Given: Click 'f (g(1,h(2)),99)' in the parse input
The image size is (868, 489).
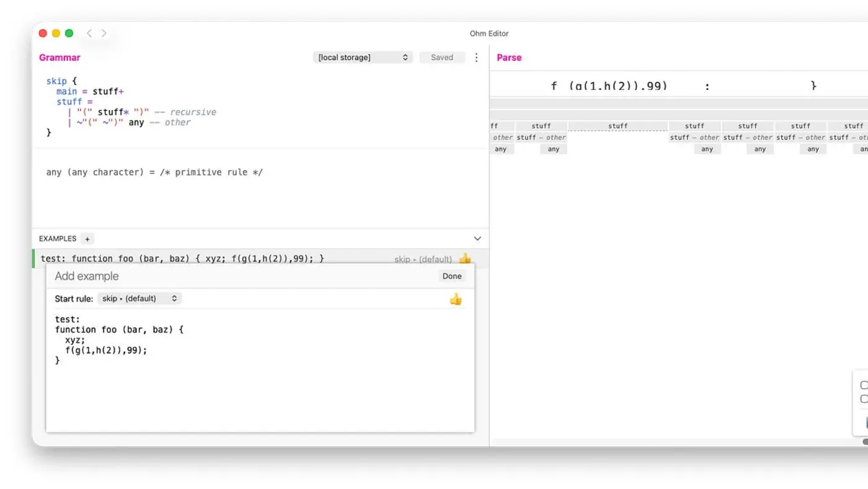Looking at the screenshot, I should point(609,86).
